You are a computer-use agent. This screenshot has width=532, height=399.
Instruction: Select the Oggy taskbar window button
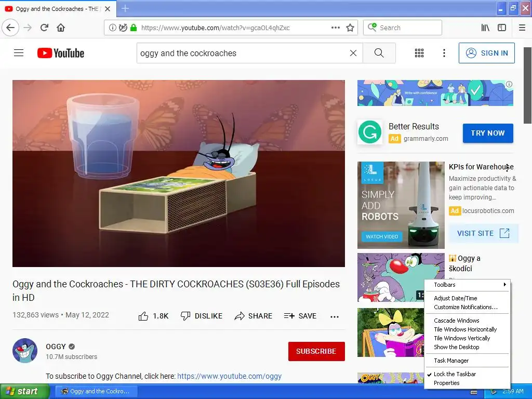[97, 391]
